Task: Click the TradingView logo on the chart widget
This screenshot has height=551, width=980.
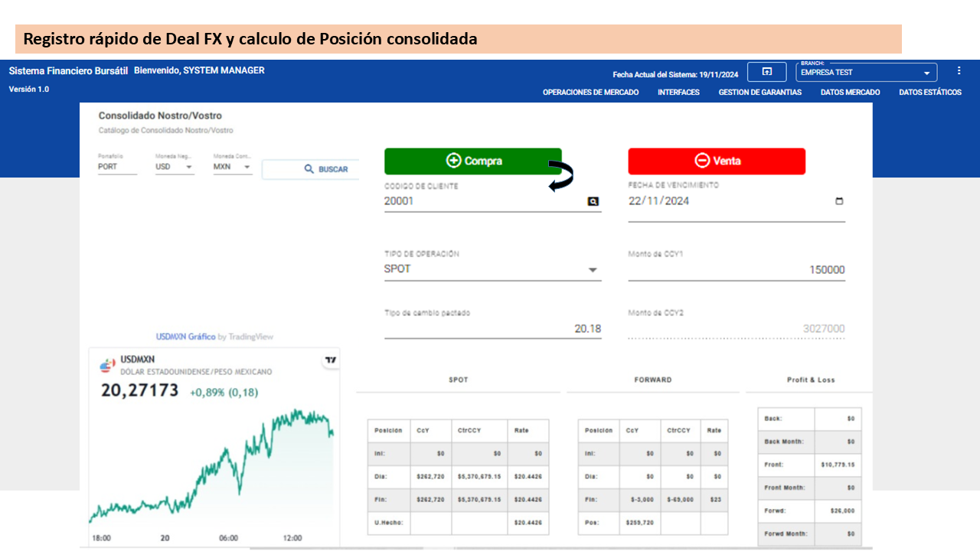Action: (329, 360)
